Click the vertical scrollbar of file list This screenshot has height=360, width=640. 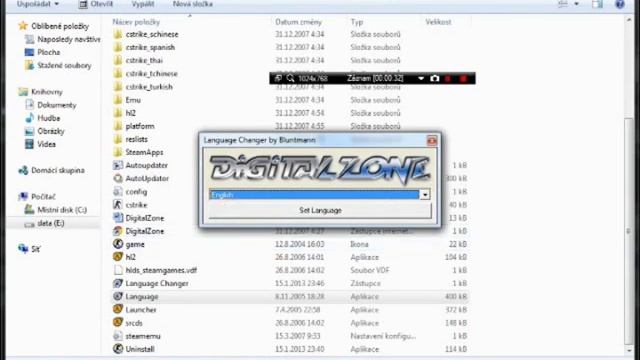coord(629,231)
